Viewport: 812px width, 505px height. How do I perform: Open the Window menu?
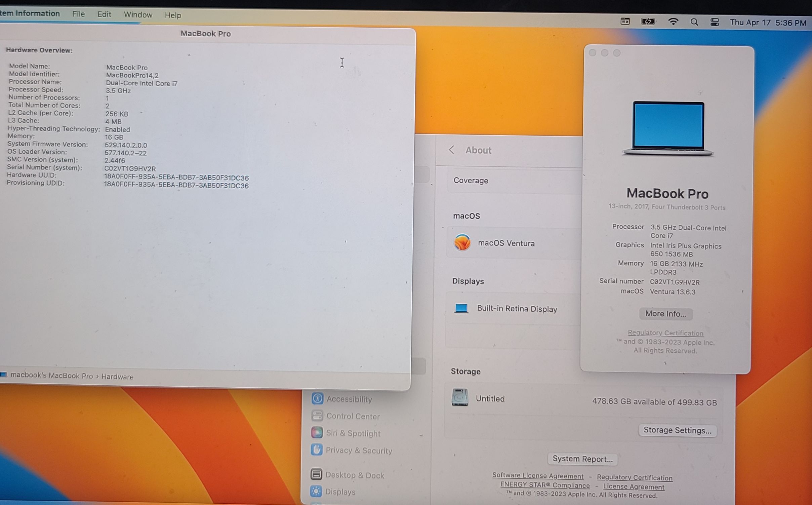pos(138,15)
